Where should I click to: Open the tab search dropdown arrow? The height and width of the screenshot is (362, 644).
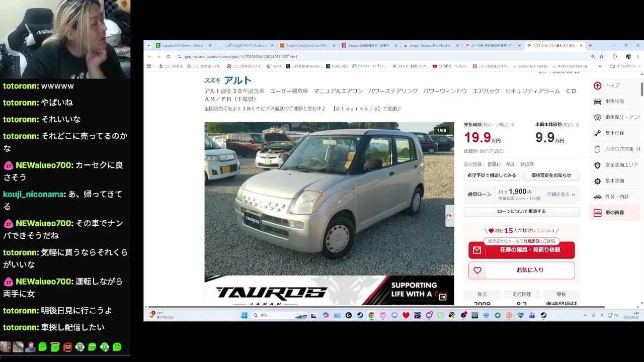(148, 45)
